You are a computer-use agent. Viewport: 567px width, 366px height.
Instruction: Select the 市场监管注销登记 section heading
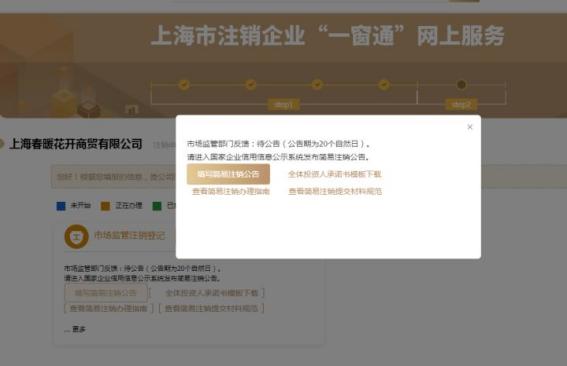129,235
